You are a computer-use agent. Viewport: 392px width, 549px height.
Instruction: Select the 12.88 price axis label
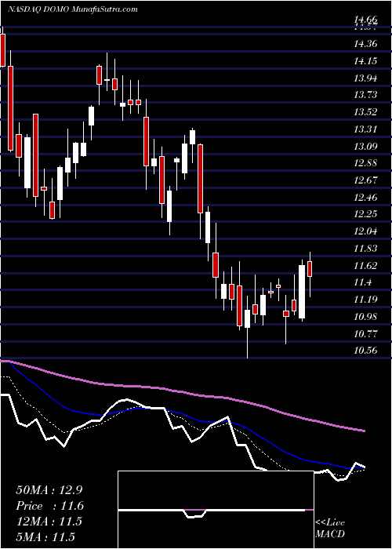pos(366,163)
